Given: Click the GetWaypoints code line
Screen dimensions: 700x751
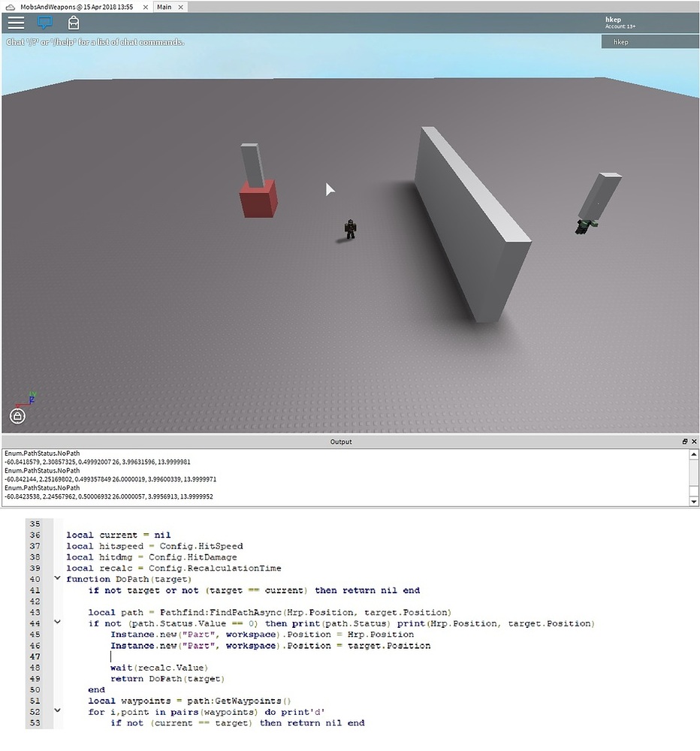Looking at the screenshot, I should (190, 700).
